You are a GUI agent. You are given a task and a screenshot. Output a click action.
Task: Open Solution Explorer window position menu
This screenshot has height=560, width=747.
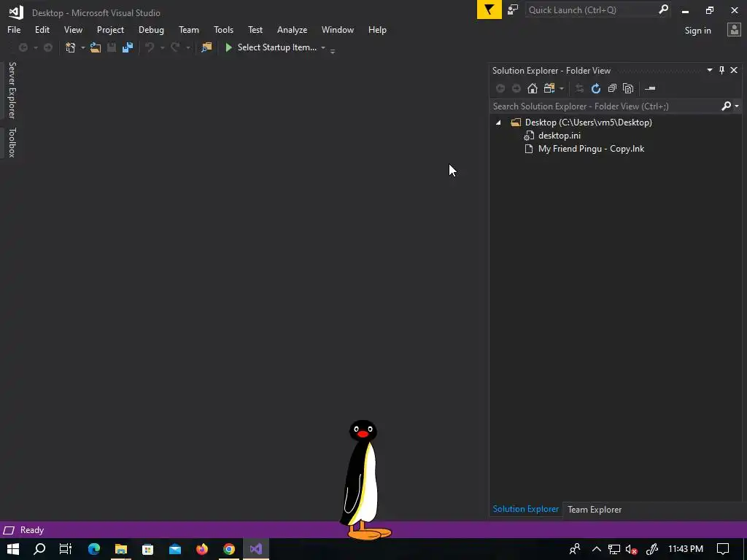click(x=709, y=71)
